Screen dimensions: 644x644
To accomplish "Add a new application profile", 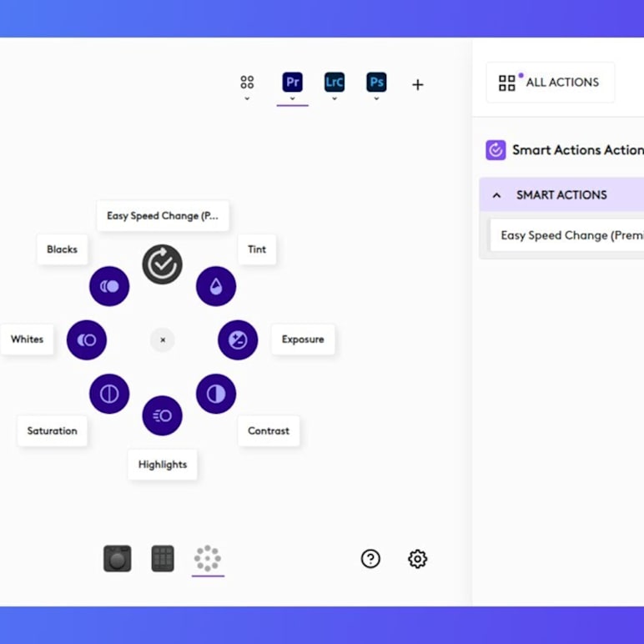I will click(x=418, y=84).
